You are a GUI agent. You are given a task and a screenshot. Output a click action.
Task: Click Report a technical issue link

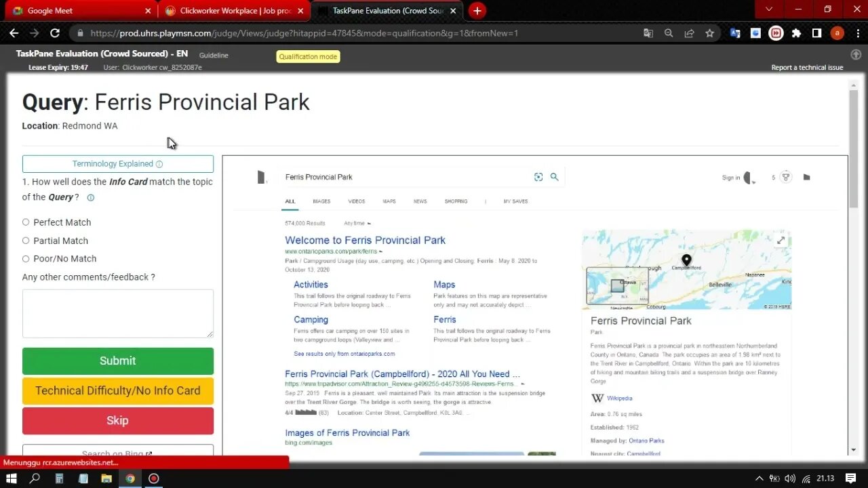[x=807, y=68]
